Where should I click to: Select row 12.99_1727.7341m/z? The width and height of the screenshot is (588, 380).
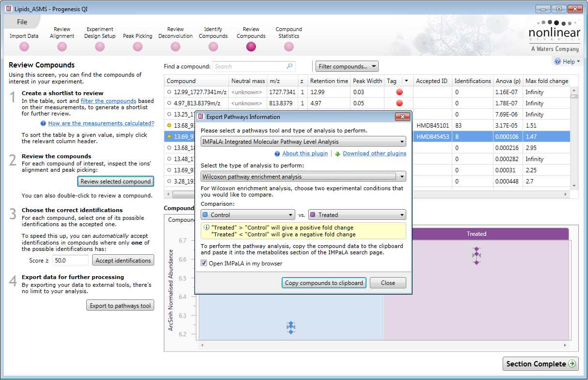pyautogui.click(x=367, y=92)
